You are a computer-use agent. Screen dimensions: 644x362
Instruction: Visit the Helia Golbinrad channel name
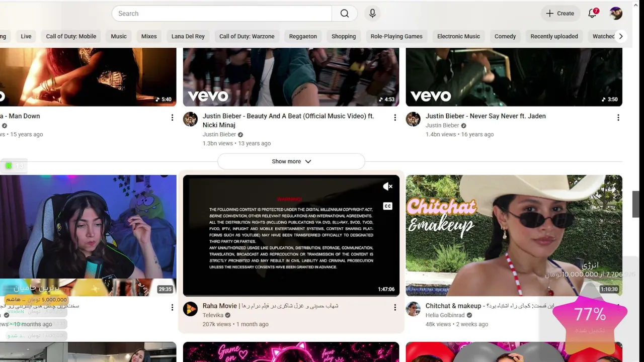pos(445,315)
